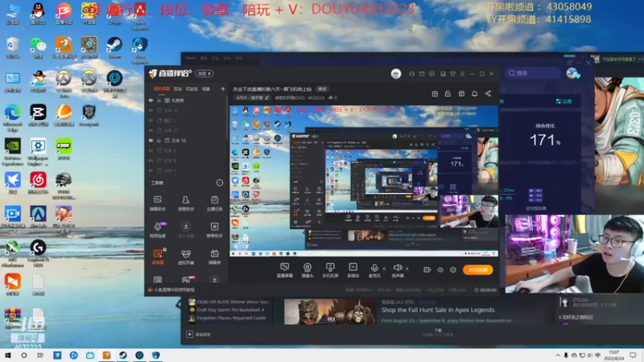Toggle visibility of 文本 9 source
644x362 pixels.
(151, 150)
